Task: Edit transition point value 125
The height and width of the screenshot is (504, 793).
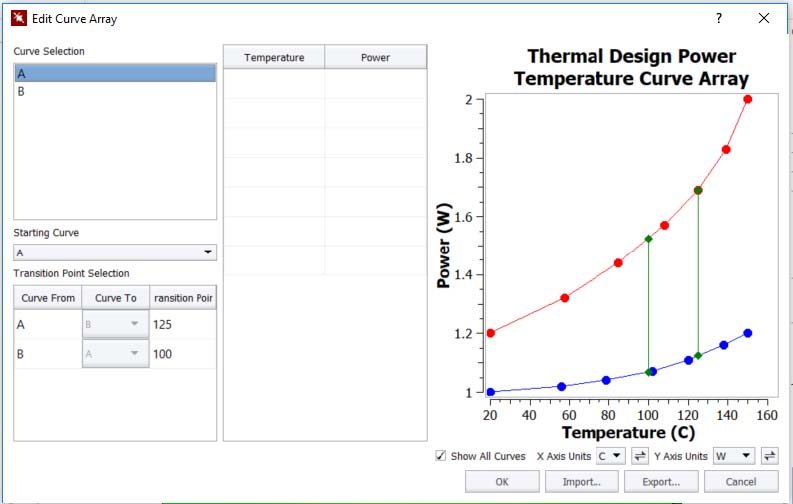Action: pyautogui.click(x=181, y=325)
